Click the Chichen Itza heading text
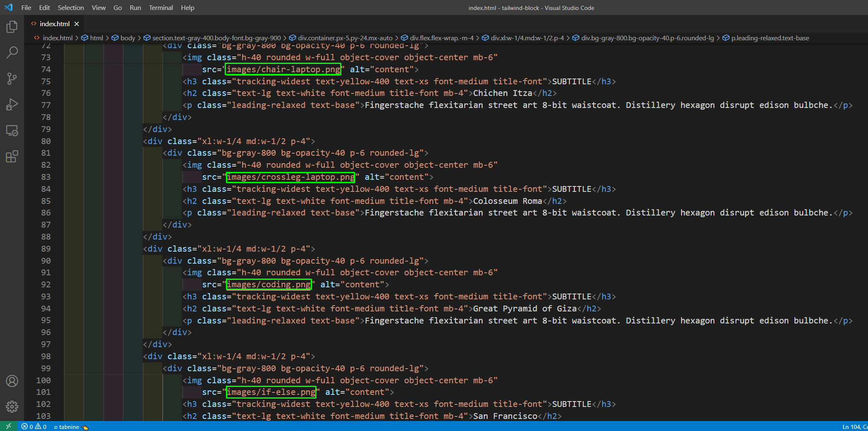 tap(503, 93)
